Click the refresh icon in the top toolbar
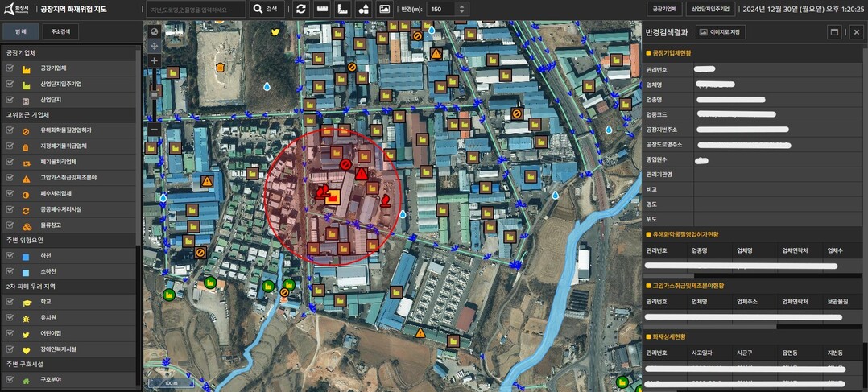 301,9
